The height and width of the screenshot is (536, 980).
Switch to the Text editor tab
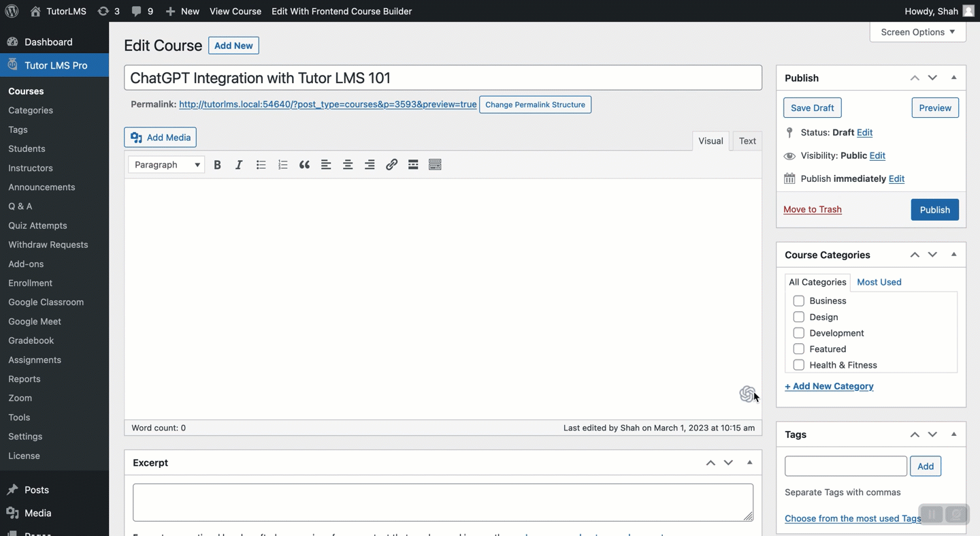click(x=747, y=141)
